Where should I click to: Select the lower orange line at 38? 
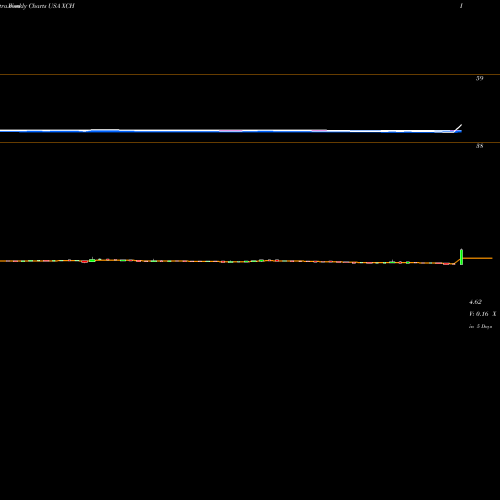[x=250, y=142]
